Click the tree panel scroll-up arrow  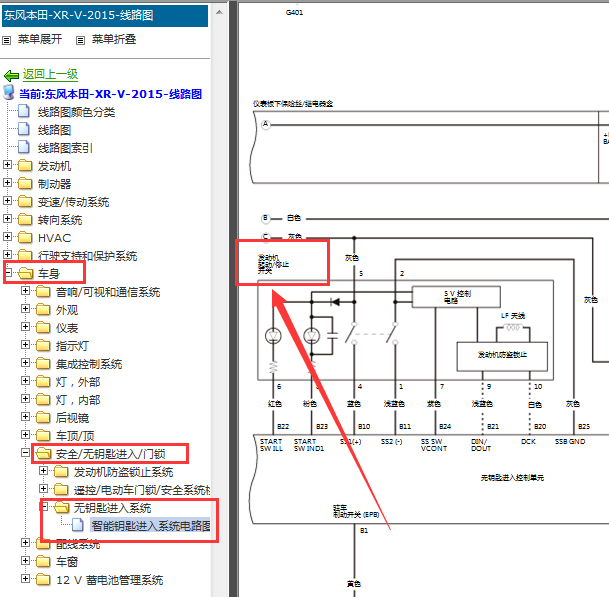[x=219, y=12]
